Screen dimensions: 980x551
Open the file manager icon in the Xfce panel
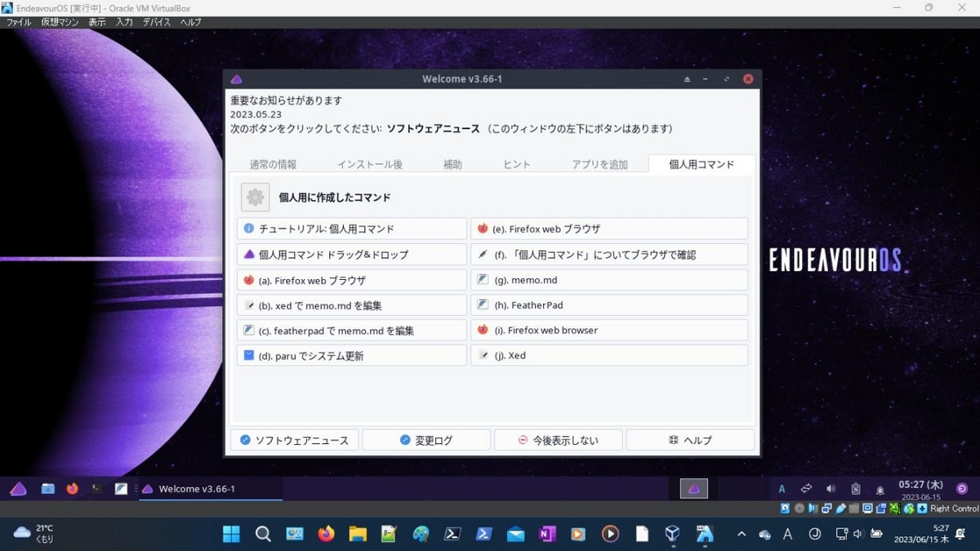pos(48,489)
